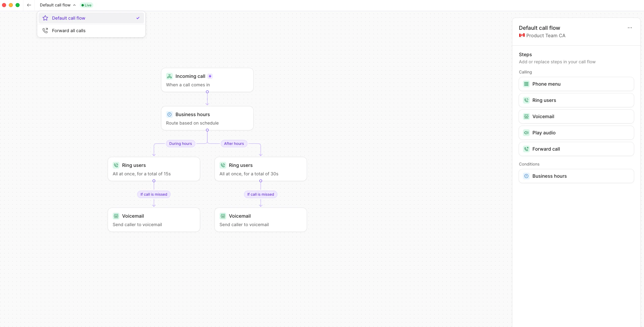
Task: Click the Canada flag beside Product Team CA
Action: click(x=522, y=36)
